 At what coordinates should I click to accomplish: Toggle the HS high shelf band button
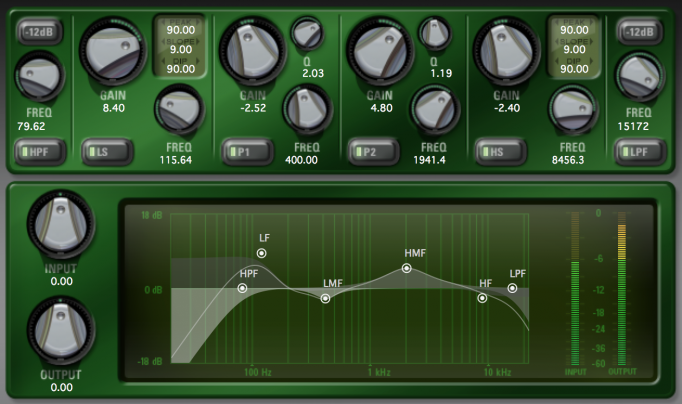pos(500,152)
